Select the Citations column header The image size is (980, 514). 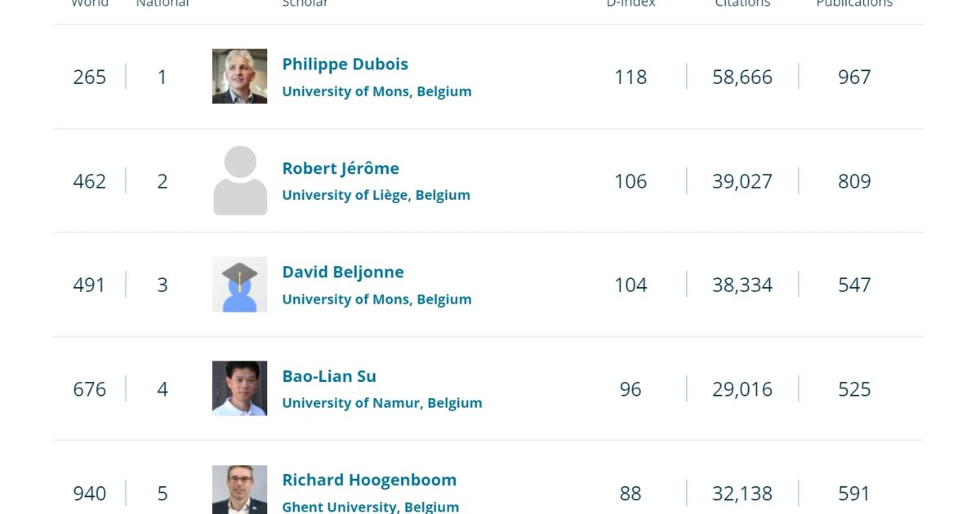tap(742, 3)
